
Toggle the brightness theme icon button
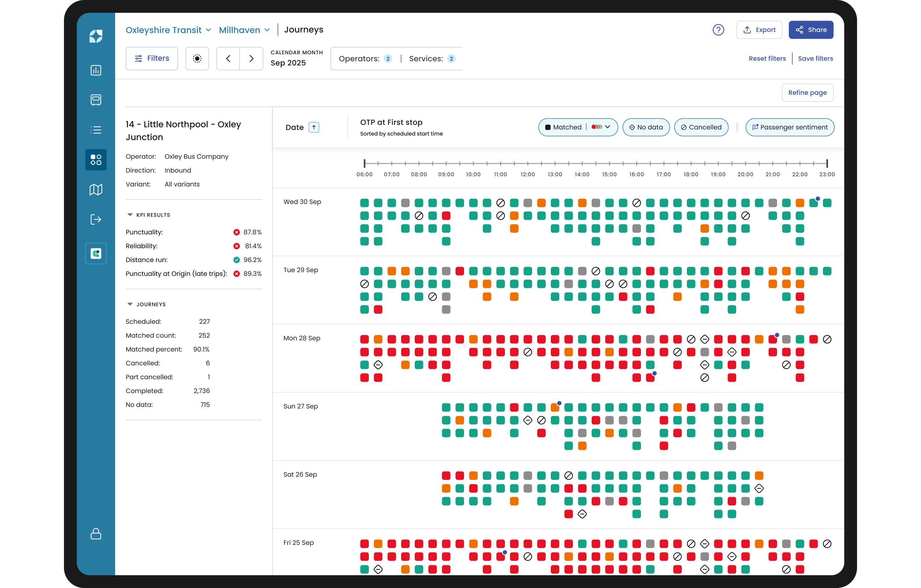point(197,59)
